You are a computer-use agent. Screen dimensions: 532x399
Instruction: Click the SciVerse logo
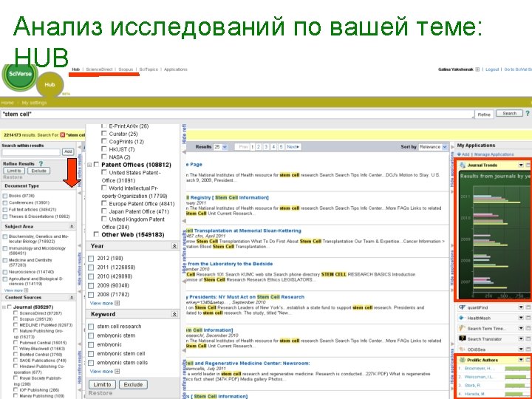pos(20,76)
